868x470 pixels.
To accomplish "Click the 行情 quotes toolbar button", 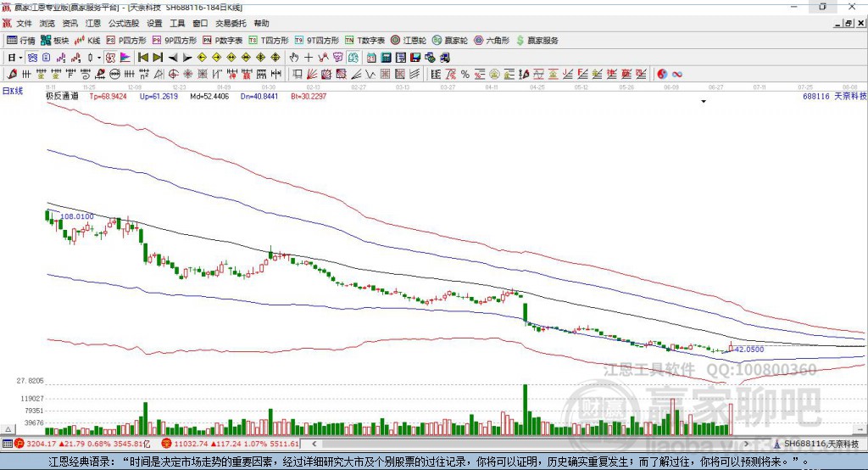I will click(20, 41).
